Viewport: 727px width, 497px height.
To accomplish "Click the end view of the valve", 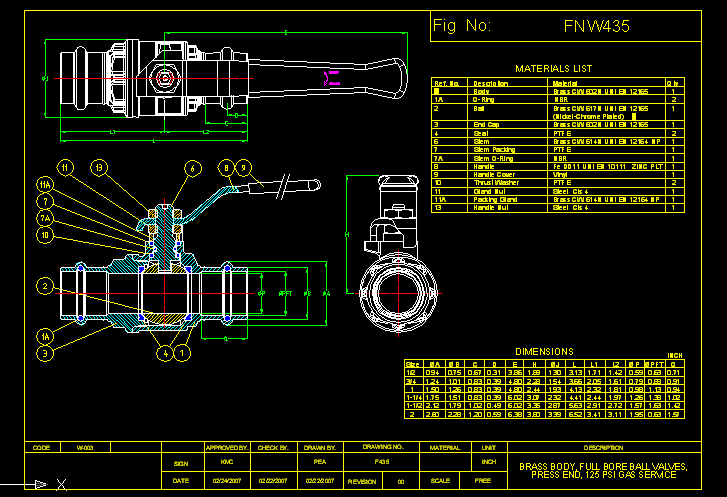I will [396, 290].
